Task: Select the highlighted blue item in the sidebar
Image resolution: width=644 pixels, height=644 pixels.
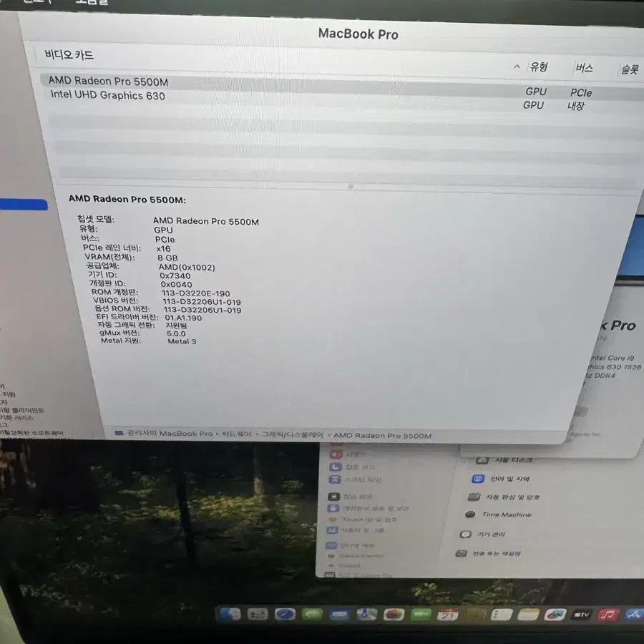Action: tap(24, 204)
